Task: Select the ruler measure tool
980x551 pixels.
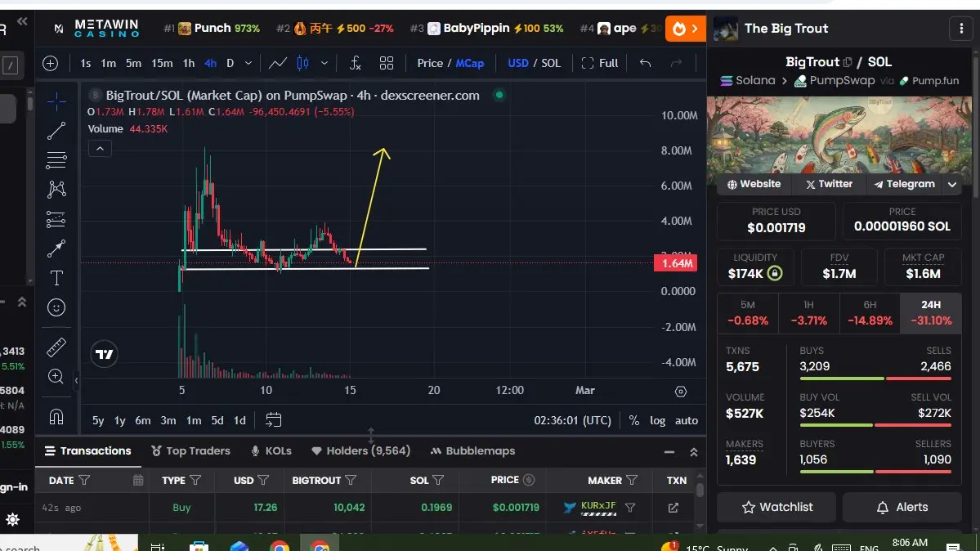Action: coord(56,347)
